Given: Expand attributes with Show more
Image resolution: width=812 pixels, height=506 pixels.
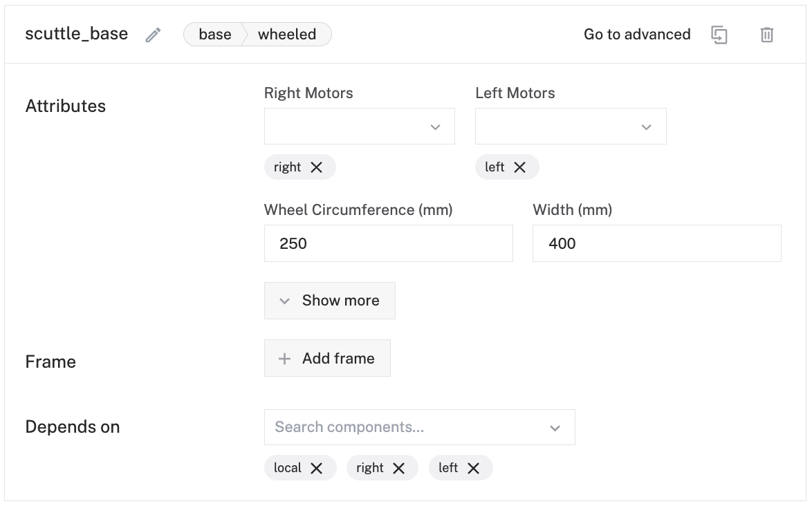Looking at the screenshot, I should pos(329,301).
